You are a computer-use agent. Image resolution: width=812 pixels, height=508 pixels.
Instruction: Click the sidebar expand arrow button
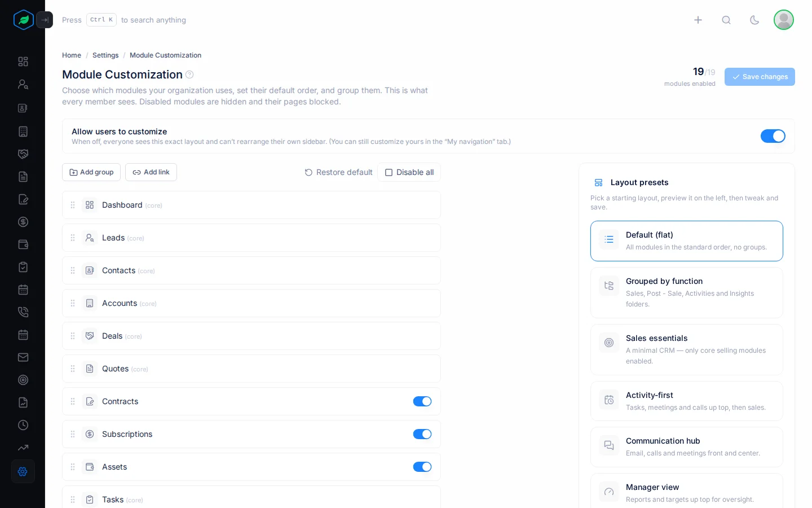pyautogui.click(x=45, y=20)
